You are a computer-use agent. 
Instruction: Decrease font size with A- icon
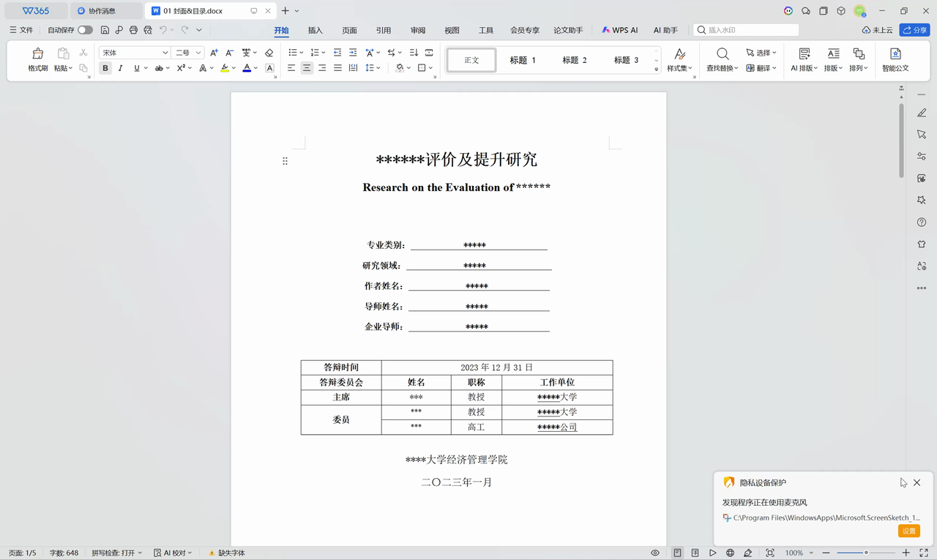coord(229,53)
